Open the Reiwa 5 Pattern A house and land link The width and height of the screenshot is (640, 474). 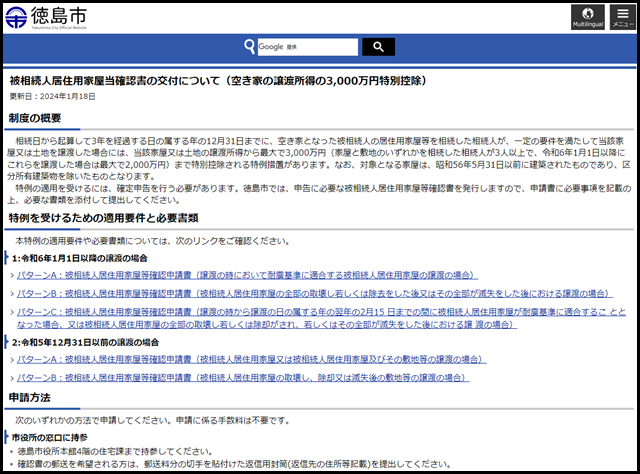(x=251, y=360)
